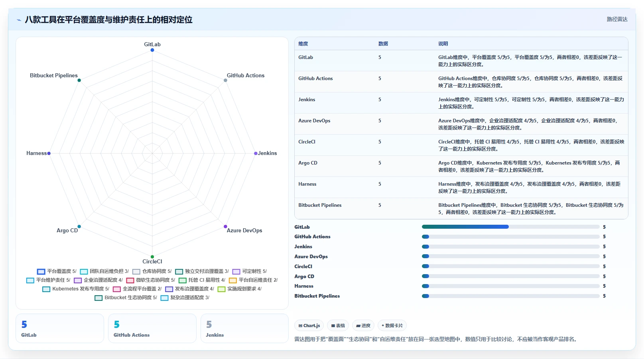The image size is (644, 359).
Task: Click the Argo CD progress bar
Action: [x=510, y=276]
